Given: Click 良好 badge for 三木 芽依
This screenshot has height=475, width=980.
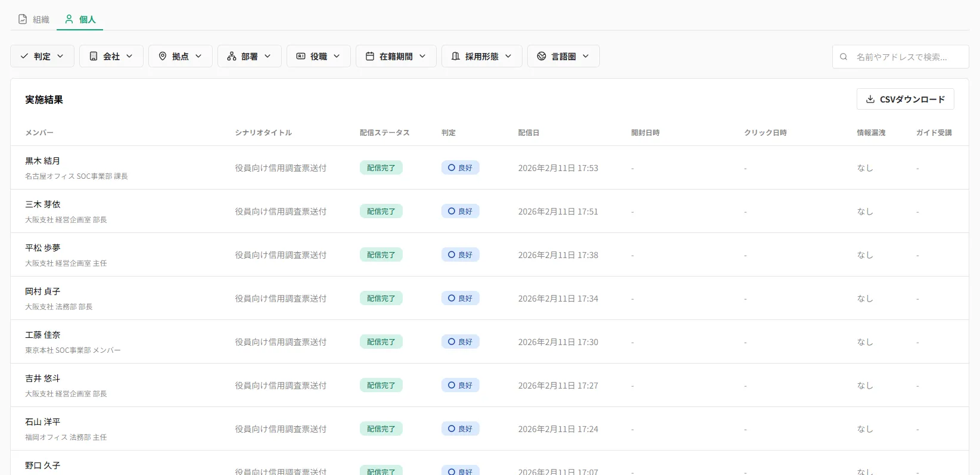Looking at the screenshot, I should point(460,211).
